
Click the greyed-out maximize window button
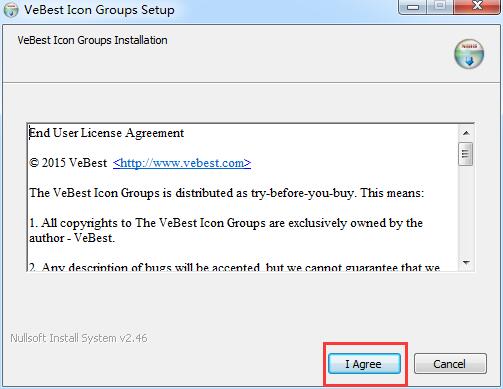click(x=440, y=7)
